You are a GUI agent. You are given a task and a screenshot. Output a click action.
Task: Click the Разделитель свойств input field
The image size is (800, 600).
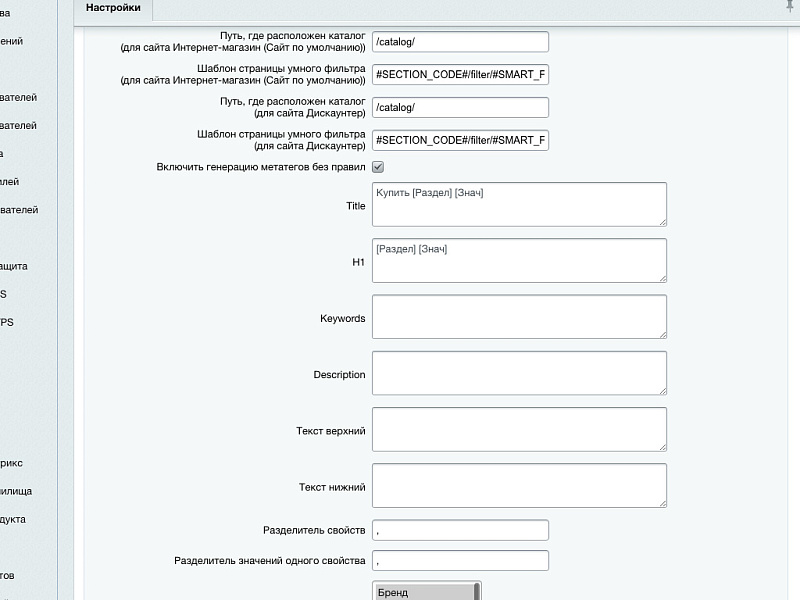coord(460,530)
